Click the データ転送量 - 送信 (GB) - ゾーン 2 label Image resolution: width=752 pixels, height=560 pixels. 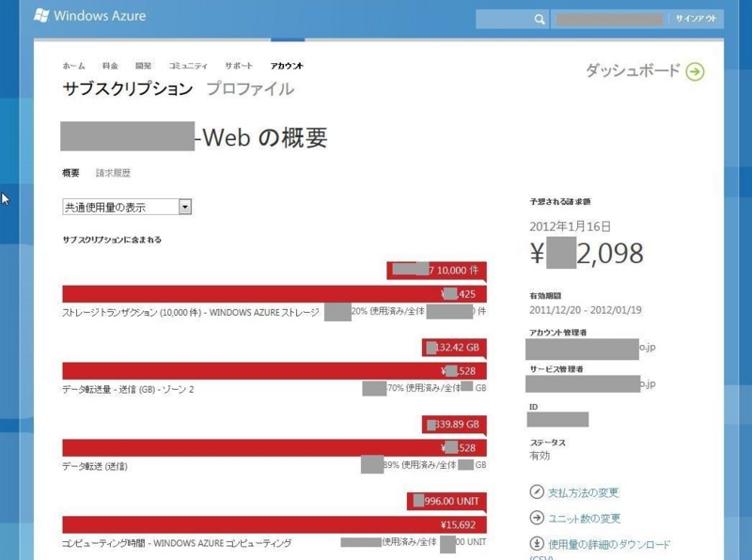tap(128, 389)
